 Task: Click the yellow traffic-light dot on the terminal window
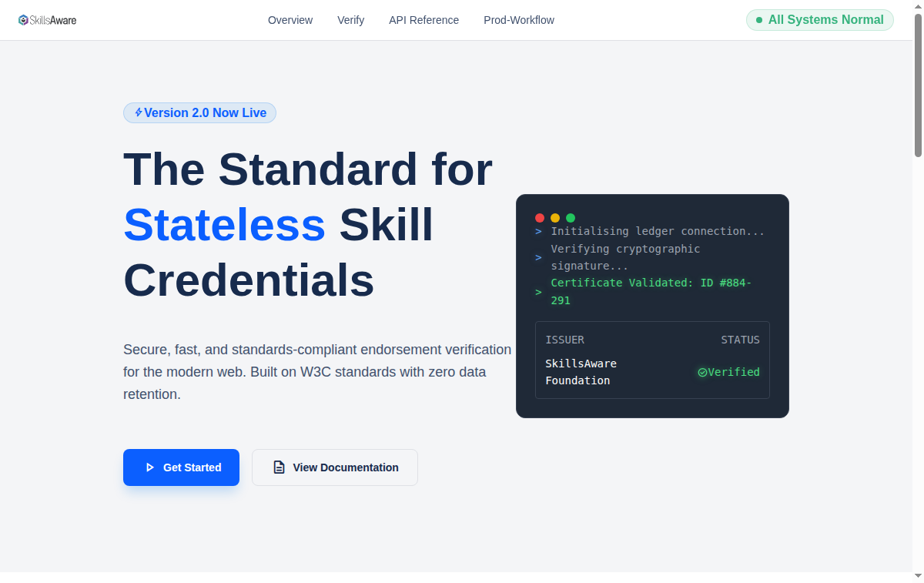(x=555, y=218)
